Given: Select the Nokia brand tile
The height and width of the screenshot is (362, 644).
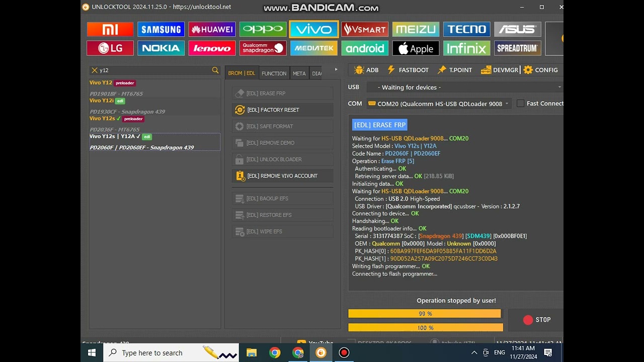Looking at the screenshot, I should (x=161, y=48).
